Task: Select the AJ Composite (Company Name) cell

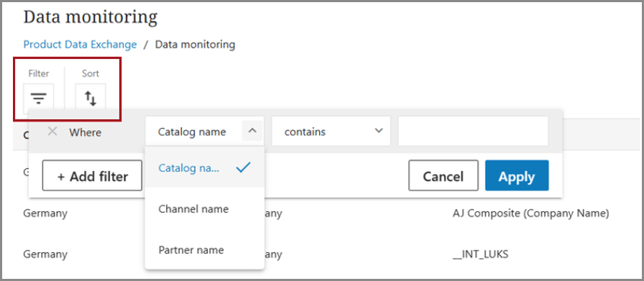Action: pos(530,213)
